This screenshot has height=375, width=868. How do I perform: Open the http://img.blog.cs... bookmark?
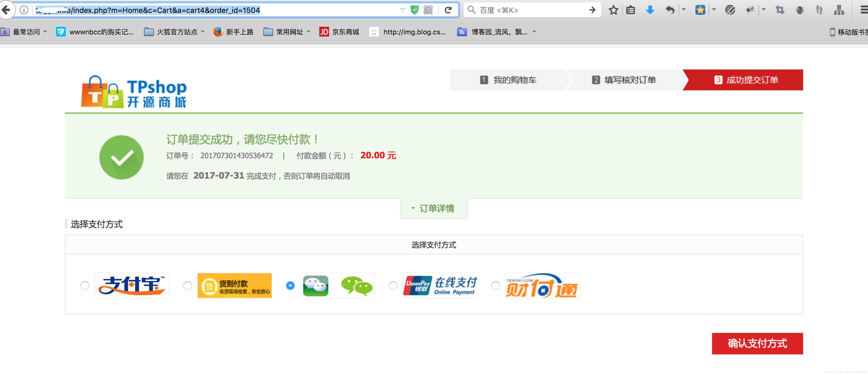tap(408, 32)
